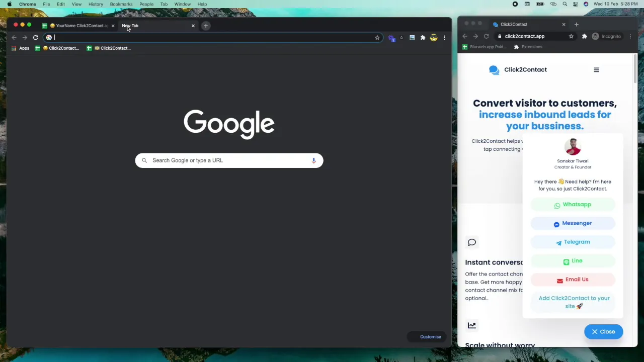The width and height of the screenshot is (644, 362).
Task: Go back in incognito window
Action: coord(465,36)
